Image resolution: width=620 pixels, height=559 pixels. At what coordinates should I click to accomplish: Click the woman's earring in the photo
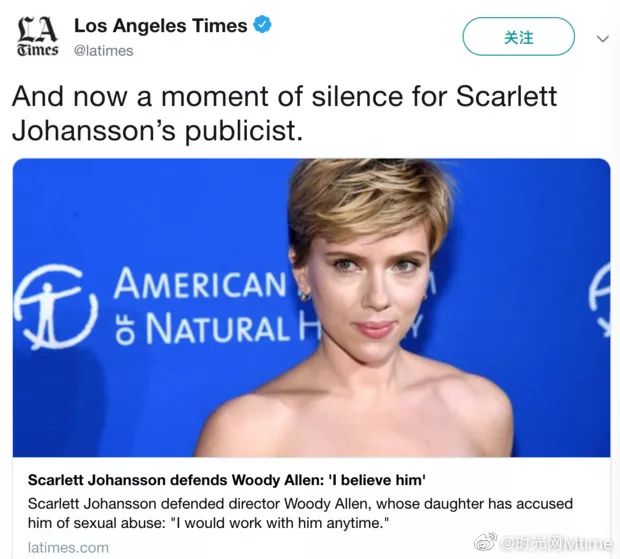click(x=304, y=296)
